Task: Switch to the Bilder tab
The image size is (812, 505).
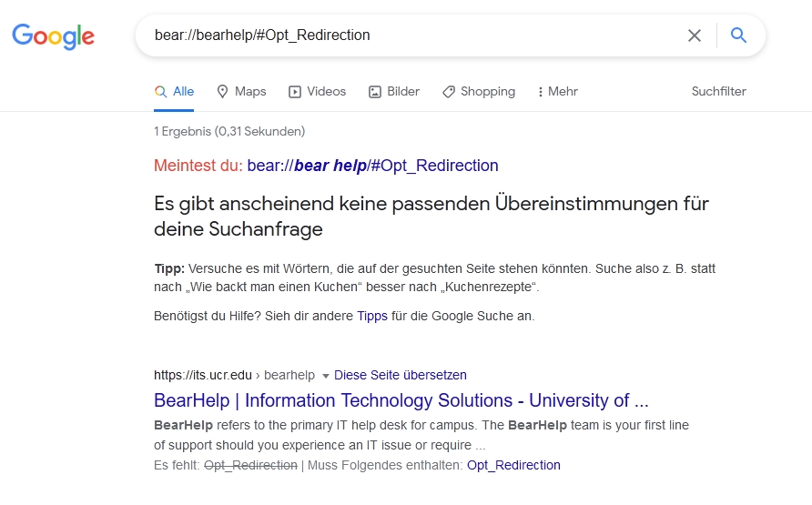Action: (x=403, y=91)
